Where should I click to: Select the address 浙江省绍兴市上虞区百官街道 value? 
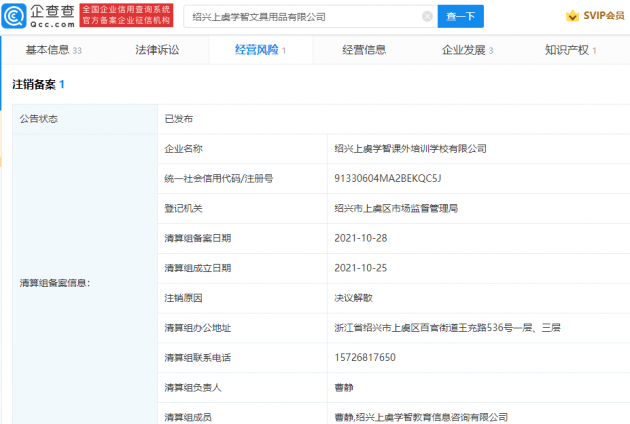447,328
